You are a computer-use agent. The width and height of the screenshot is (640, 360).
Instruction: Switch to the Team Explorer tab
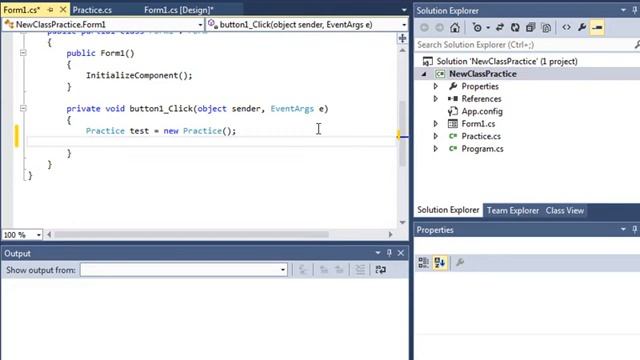coord(513,211)
